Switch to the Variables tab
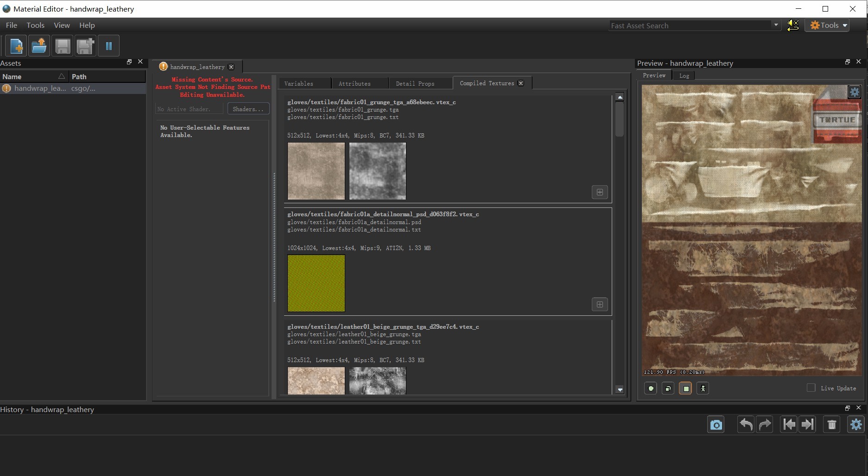 tap(299, 84)
